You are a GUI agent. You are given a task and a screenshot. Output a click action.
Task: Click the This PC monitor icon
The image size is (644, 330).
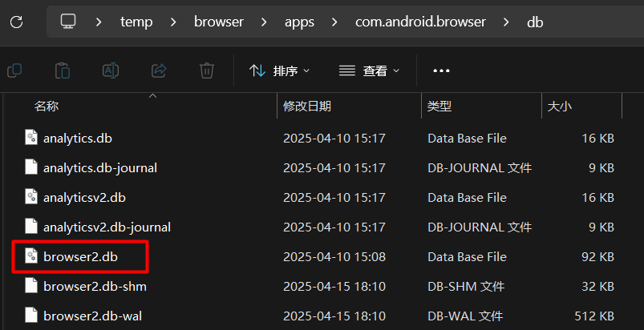(x=68, y=22)
